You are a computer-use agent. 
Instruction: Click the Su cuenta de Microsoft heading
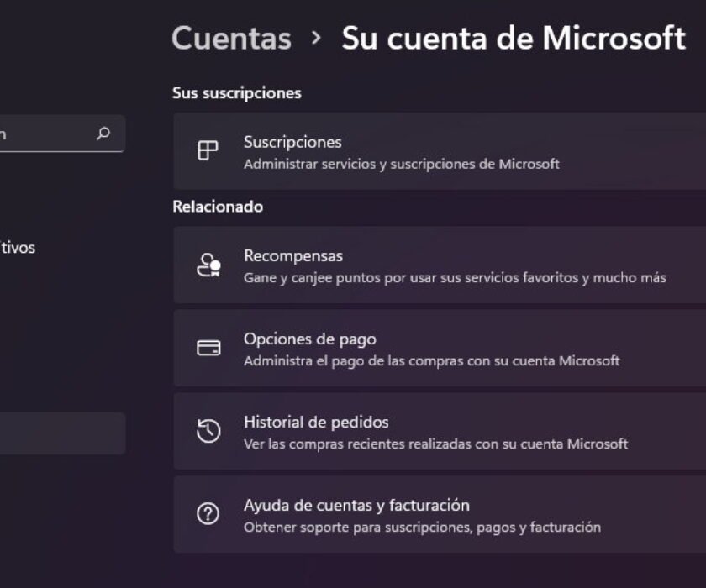pos(513,38)
